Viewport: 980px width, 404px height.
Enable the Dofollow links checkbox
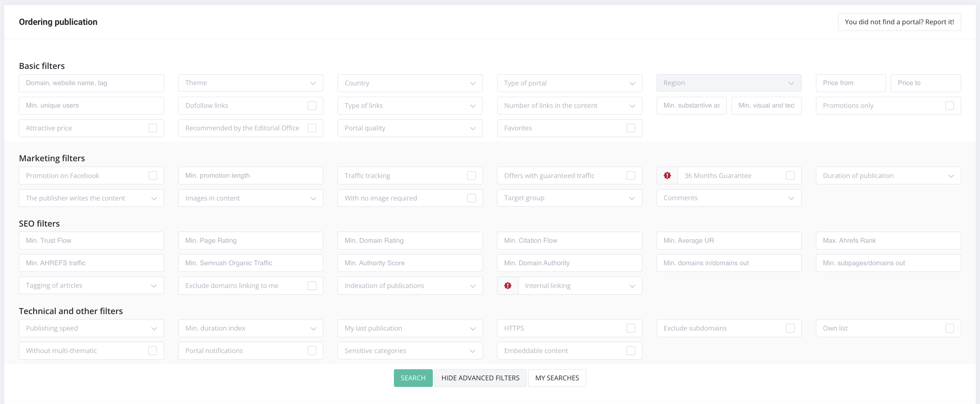[312, 105]
